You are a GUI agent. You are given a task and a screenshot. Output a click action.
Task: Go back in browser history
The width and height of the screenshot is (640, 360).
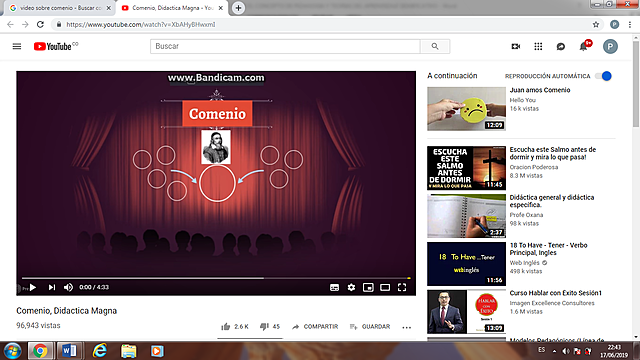(10, 24)
